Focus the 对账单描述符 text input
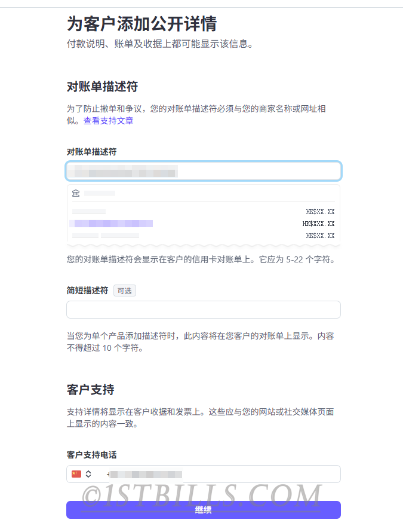 pos(203,172)
